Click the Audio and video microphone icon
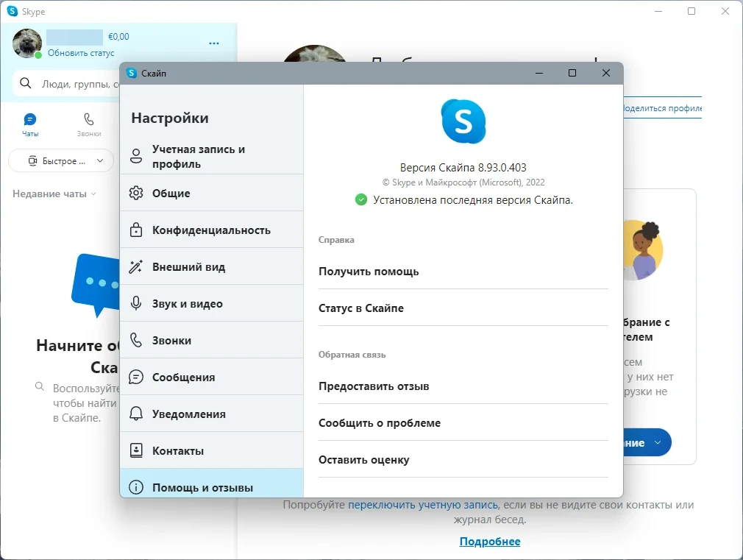This screenshot has width=743, height=560. coord(136,303)
